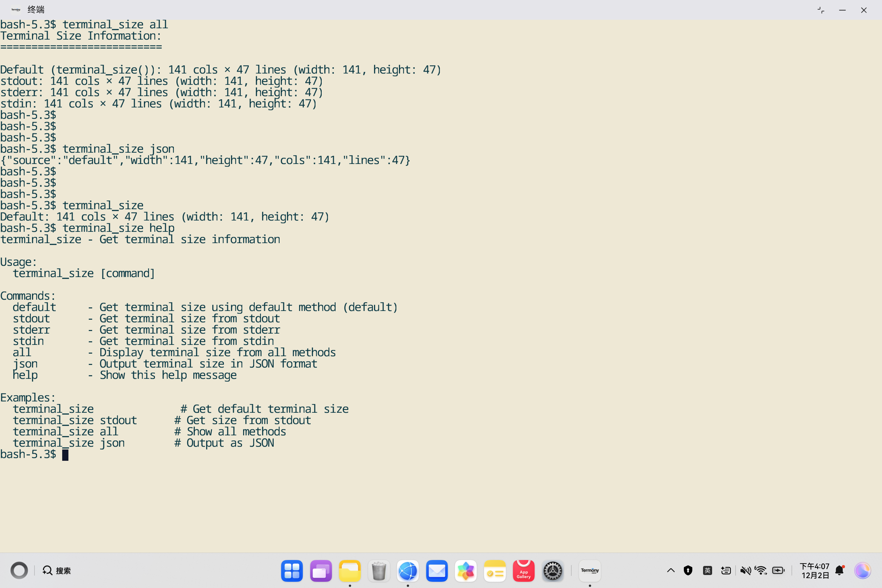Open the Settings gear app
The image size is (882, 588).
click(x=552, y=570)
